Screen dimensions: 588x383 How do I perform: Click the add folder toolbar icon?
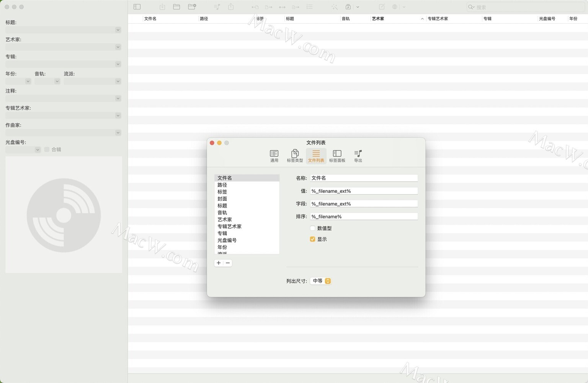192,7
